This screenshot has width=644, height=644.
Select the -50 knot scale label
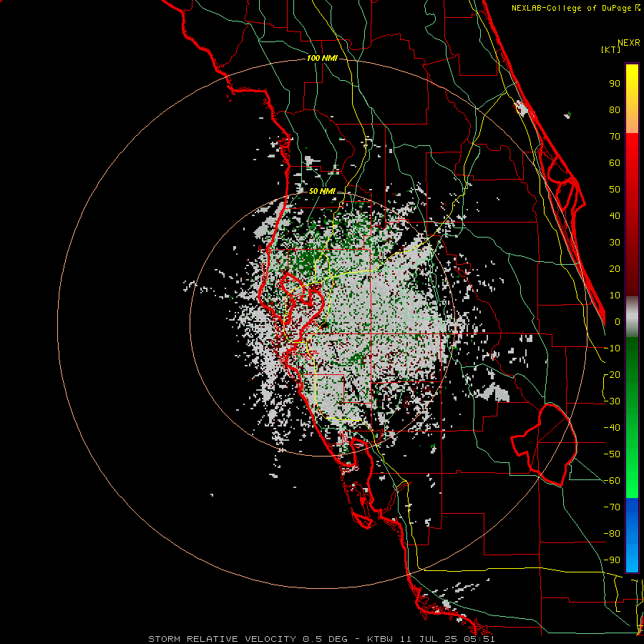pos(612,454)
